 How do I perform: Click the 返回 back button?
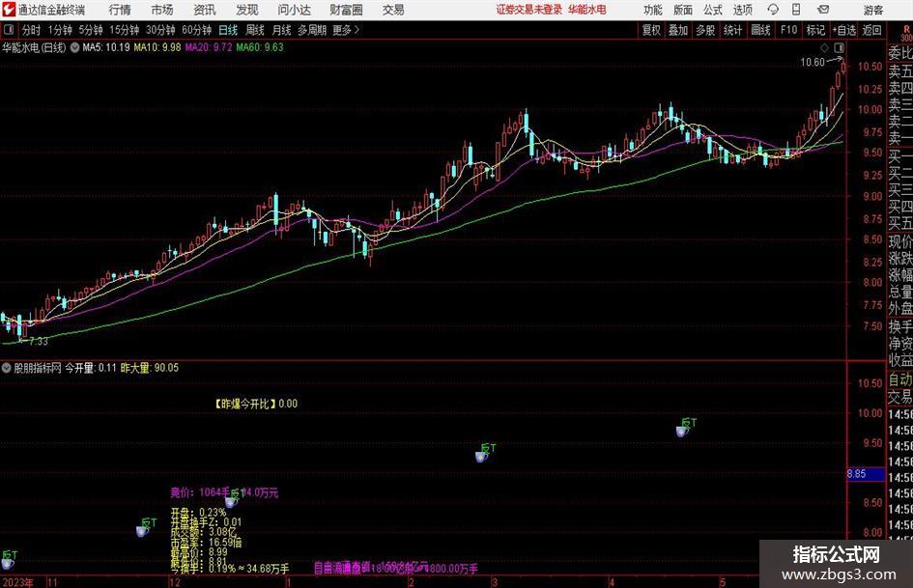click(871, 30)
